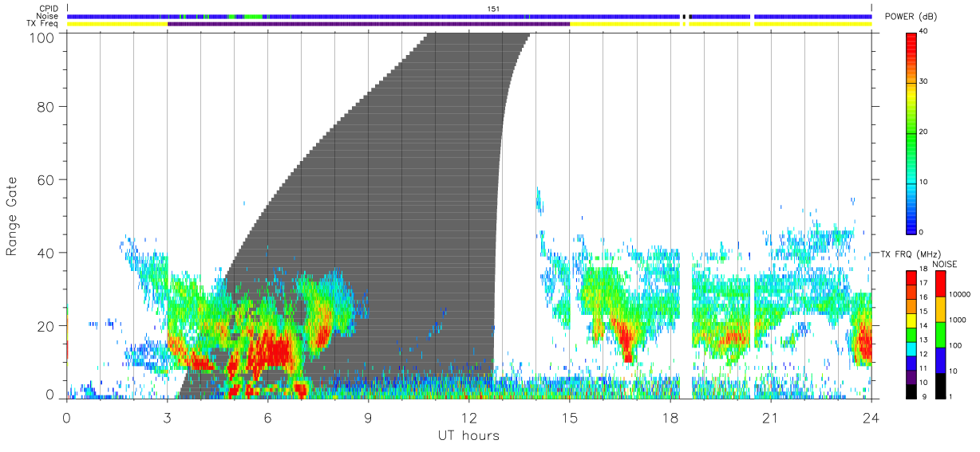Click the 30 label on POWER colorbar
This screenshot has width=980, height=452.
[x=924, y=82]
